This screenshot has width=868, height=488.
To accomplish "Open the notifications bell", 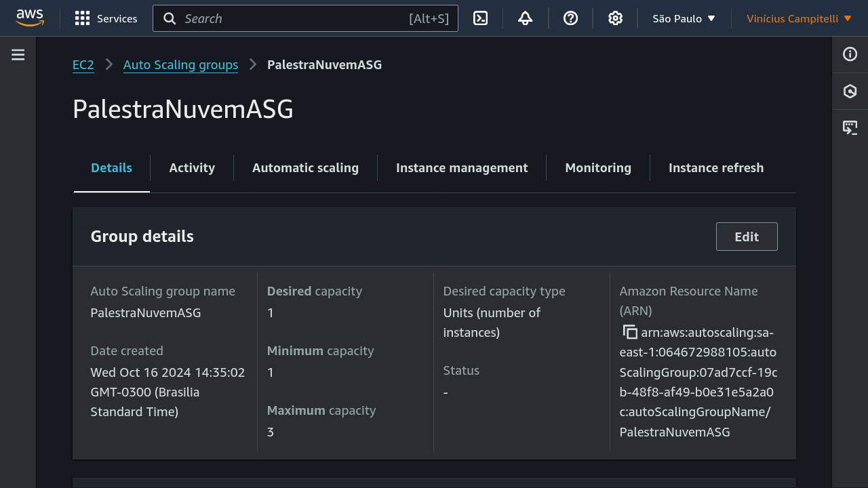I will (525, 18).
